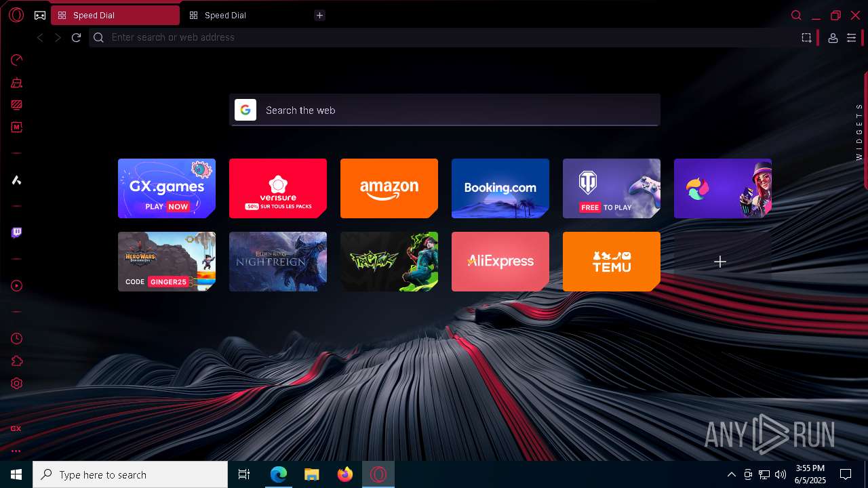The width and height of the screenshot is (868, 488).
Task: Open the green graffiti game tile
Action: coord(389,262)
